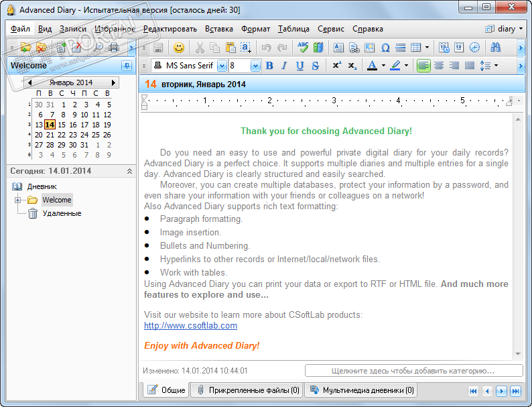This screenshot has width=532, height=407.
Task: Insert current time clock icon
Action: [474, 48]
